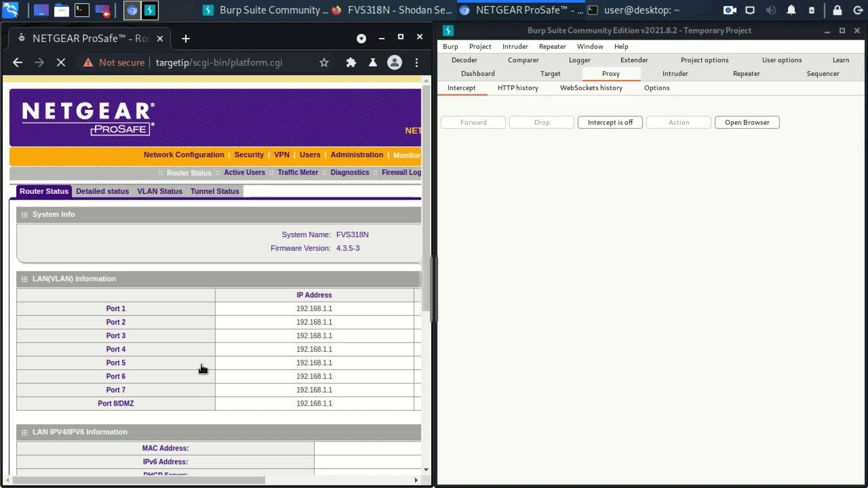Click the Open Browser button
This screenshot has height=488, width=868.
click(x=747, y=123)
